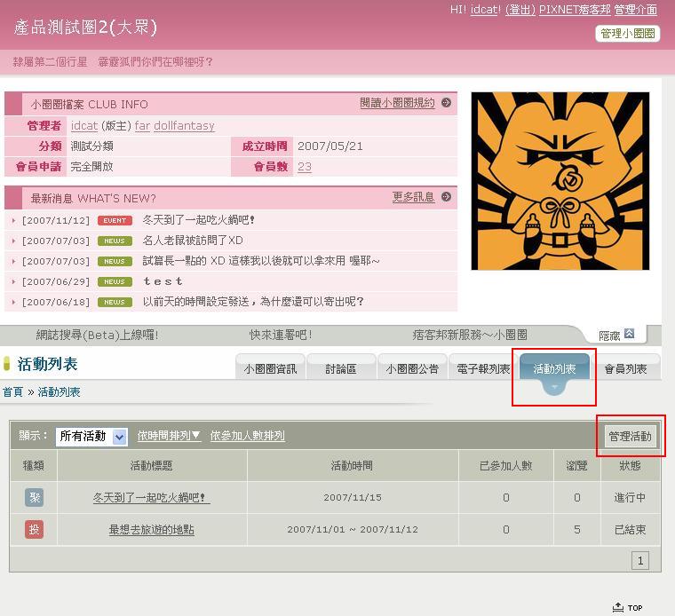This screenshot has width=675, height=616.
Task: Click the founding date 2007/05/21
Action: 330,146
